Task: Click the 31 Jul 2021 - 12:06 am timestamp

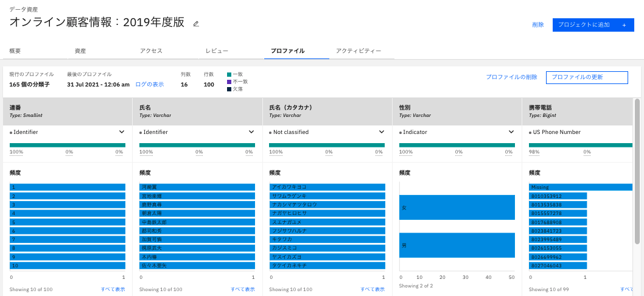Action: [x=98, y=84]
